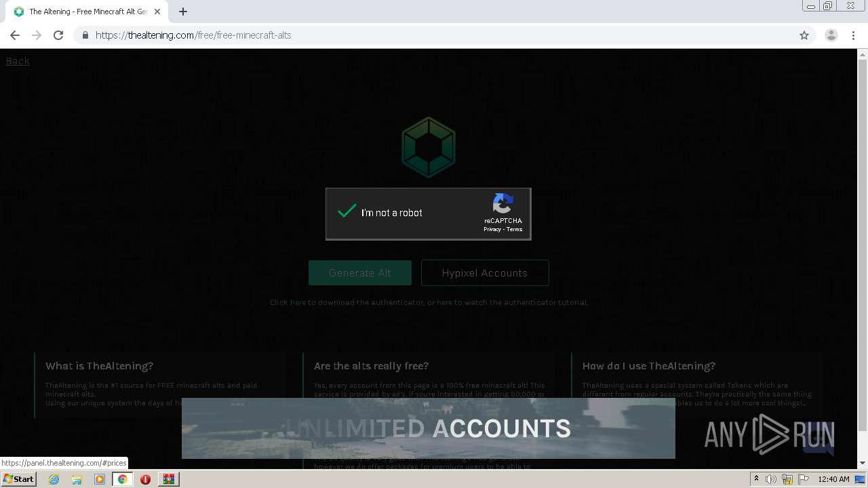Bookmark this page with the star icon

pyautogui.click(x=804, y=35)
